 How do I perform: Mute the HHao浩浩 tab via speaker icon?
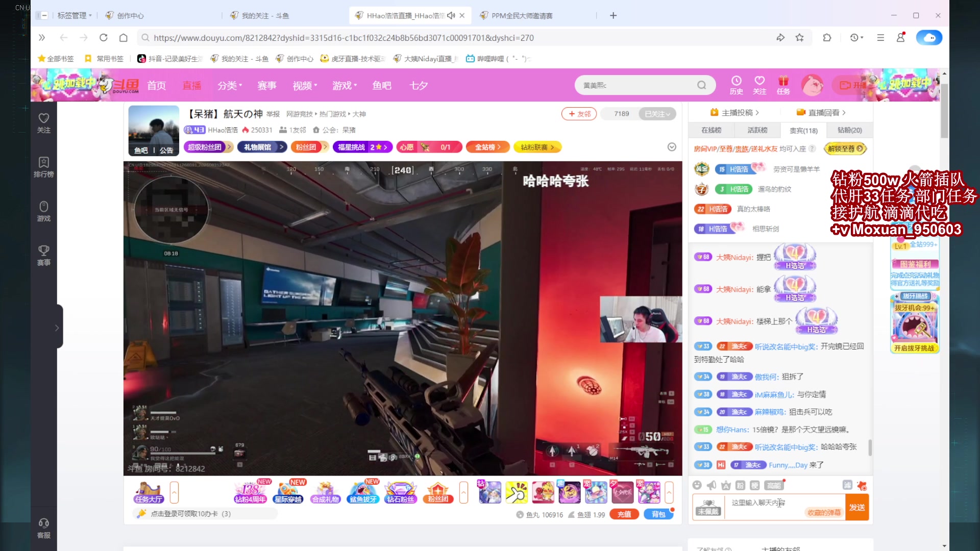pyautogui.click(x=451, y=16)
